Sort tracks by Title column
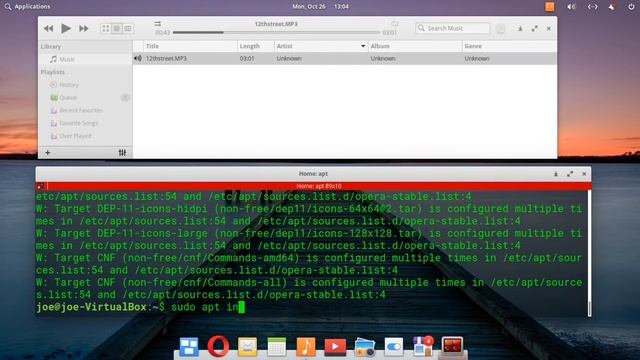This screenshot has height=360, width=640. [x=190, y=46]
